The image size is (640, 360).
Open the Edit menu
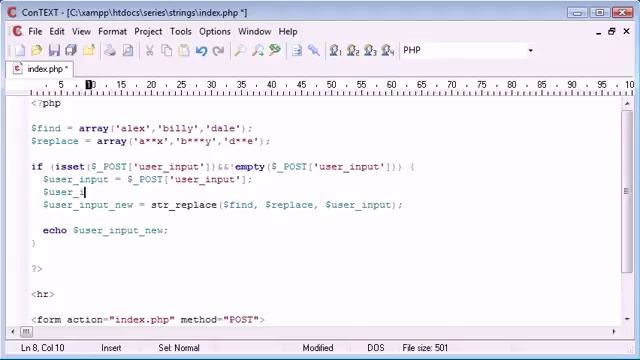click(57, 31)
